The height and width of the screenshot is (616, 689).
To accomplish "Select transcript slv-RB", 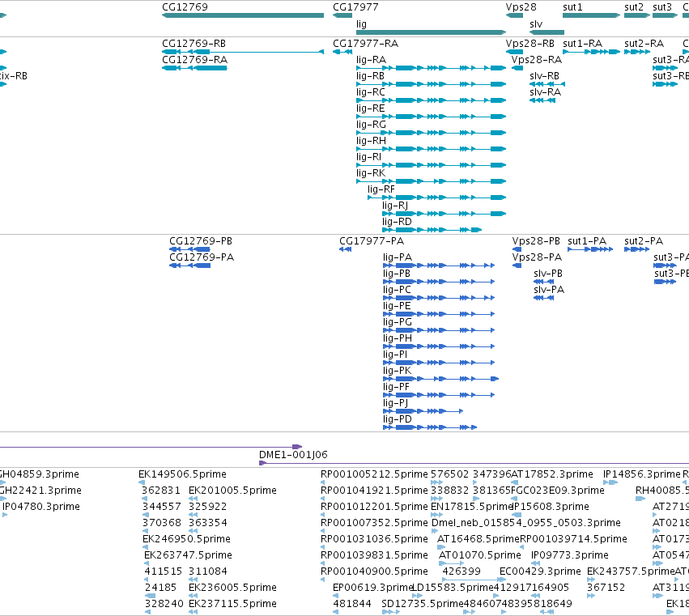I will (547, 84).
